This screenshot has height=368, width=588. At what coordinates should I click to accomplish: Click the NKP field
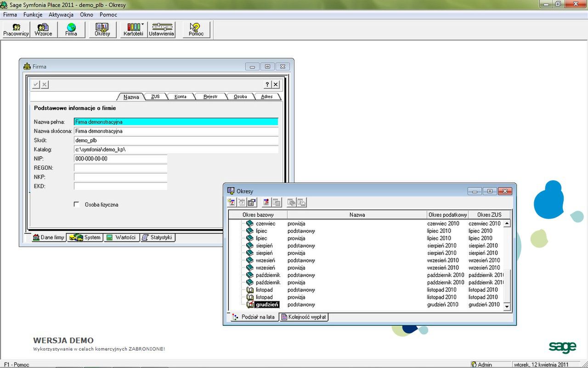pos(120,177)
